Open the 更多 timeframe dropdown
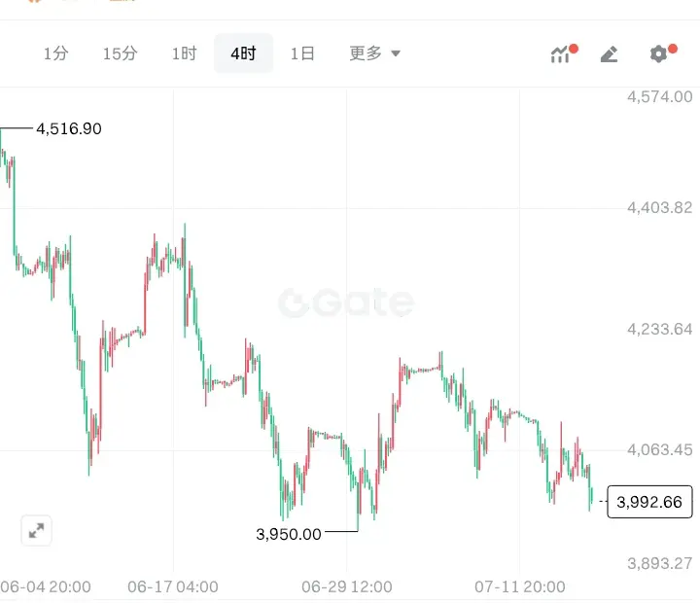This screenshot has height=603, width=700. [x=374, y=53]
